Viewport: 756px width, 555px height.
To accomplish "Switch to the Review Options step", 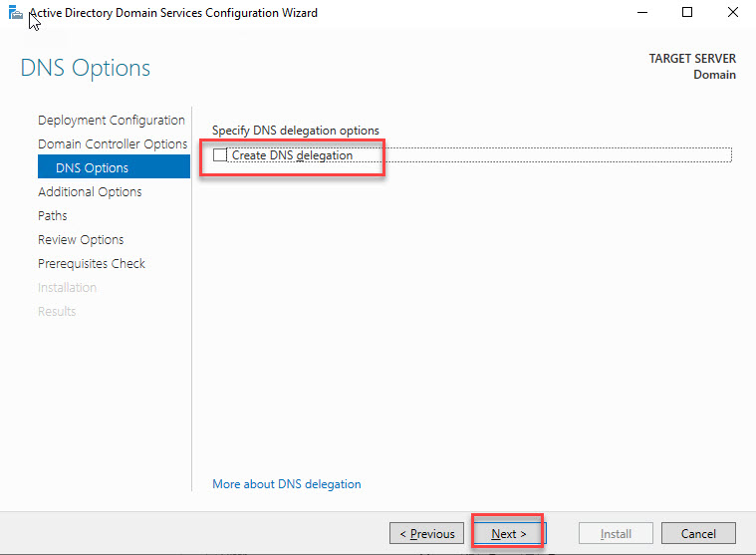I will [x=81, y=239].
